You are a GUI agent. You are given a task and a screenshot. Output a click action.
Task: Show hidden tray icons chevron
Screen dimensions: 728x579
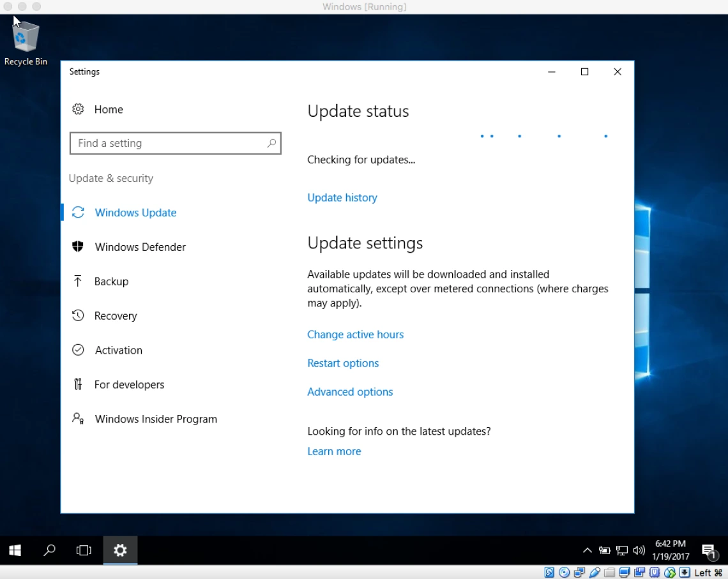588,551
